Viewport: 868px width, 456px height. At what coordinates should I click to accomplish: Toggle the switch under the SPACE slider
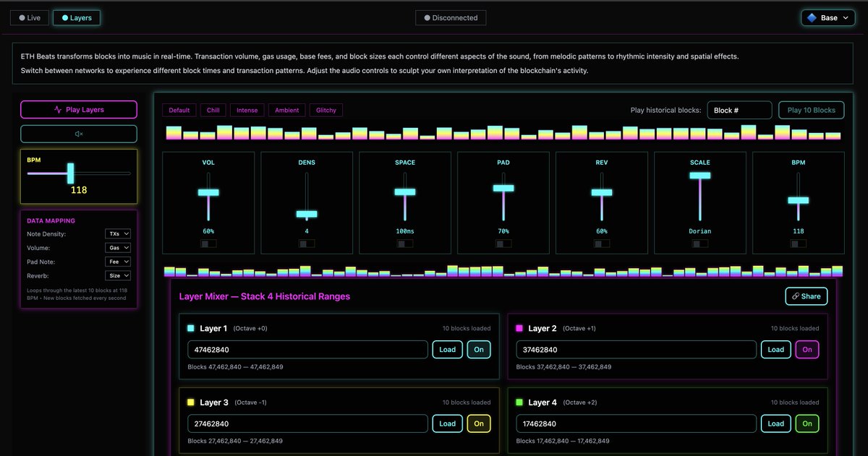click(405, 244)
